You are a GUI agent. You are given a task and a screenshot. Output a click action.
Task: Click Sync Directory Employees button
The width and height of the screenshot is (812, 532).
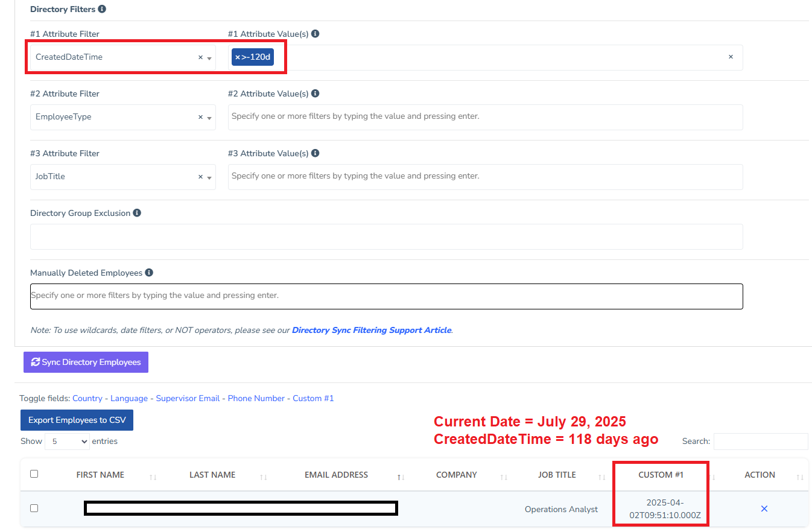pyautogui.click(x=86, y=363)
